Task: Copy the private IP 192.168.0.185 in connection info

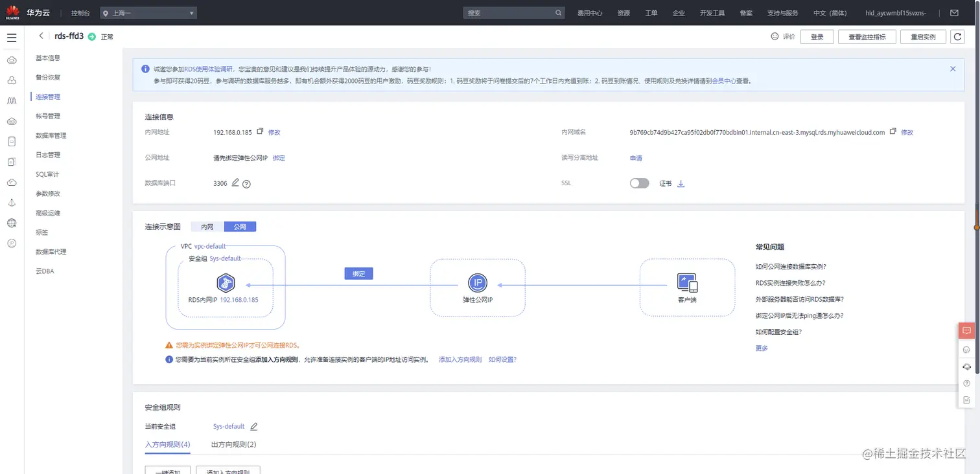Action: (260, 131)
